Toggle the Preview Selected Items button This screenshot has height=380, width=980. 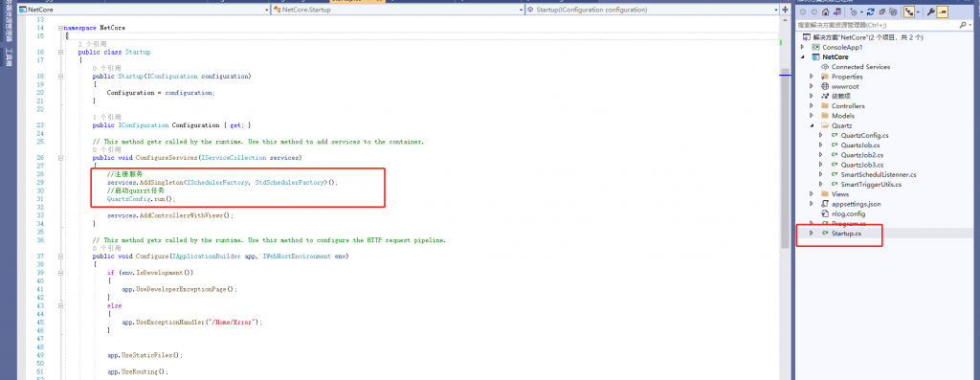[x=943, y=11]
